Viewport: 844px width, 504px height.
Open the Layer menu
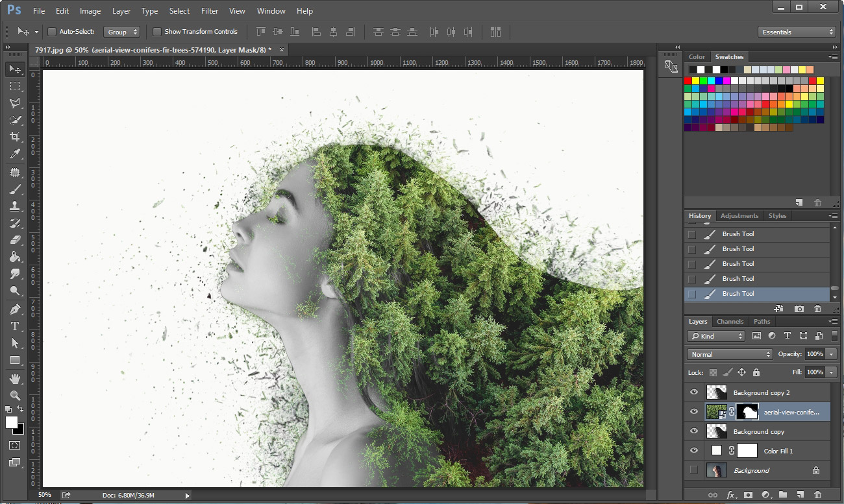pyautogui.click(x=121, y=11)
